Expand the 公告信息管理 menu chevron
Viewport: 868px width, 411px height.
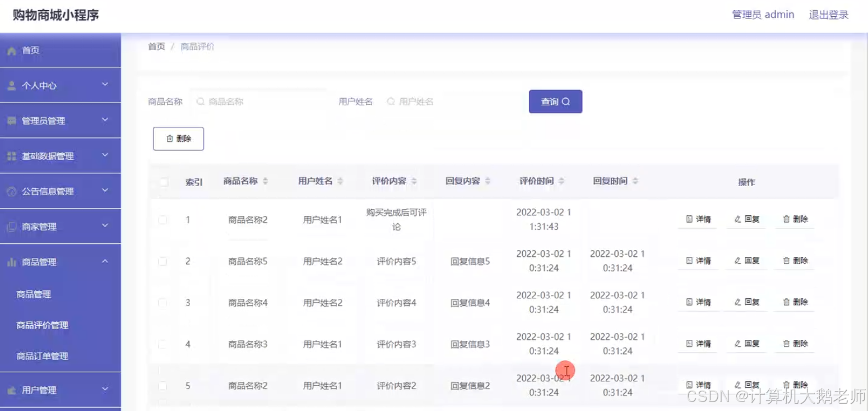(x=105, y=191)
